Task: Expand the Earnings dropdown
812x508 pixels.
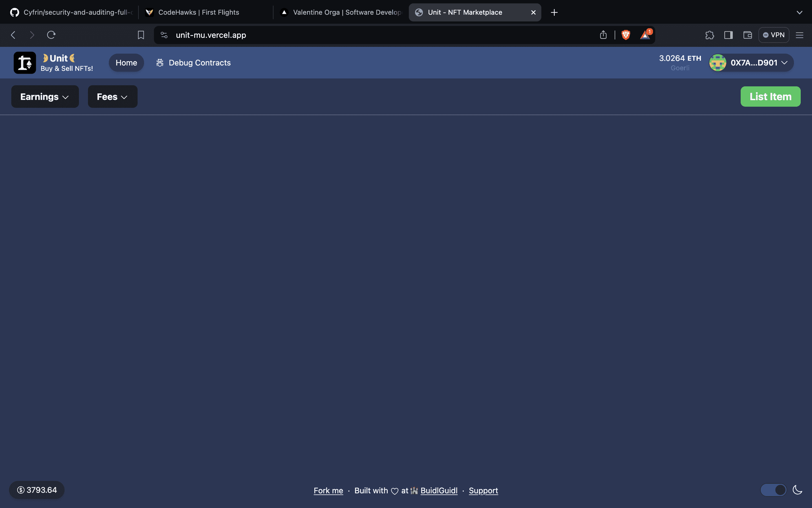Action: click(x=45, y=97)
